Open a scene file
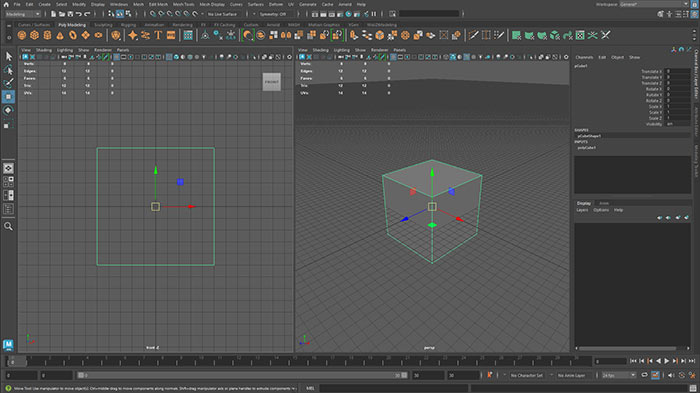Viewport: 700px width, 393px height. click(x=62, y=14)
